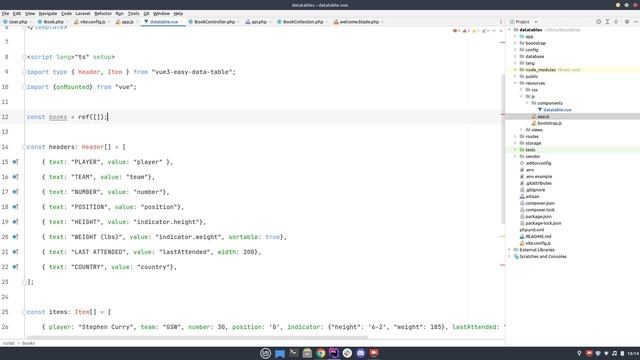Open the editor tabs more-options menu
The image size is (640, 360).
click(501, 22)
